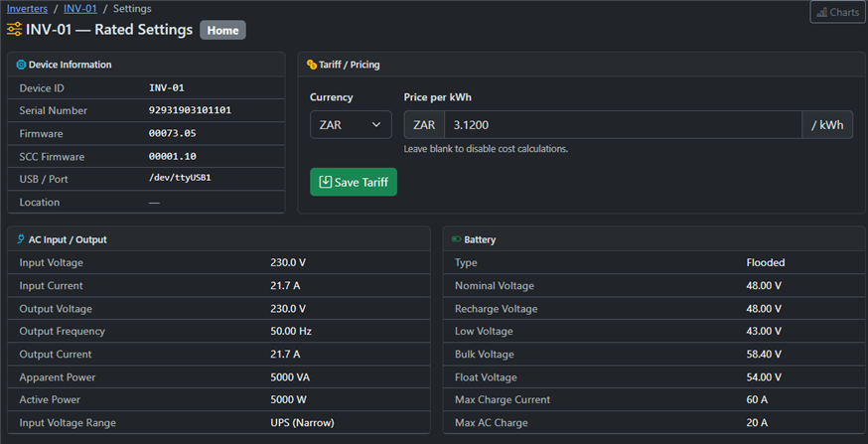The image size is (868, 444).
Task: Click the download icon in Save Tariff
Action: (326, 182)
